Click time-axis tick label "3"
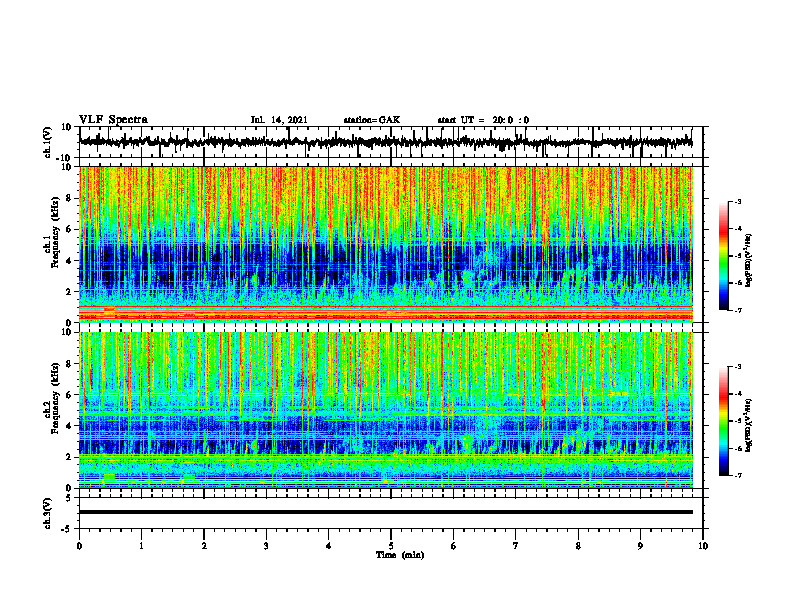 click(266, 546)
